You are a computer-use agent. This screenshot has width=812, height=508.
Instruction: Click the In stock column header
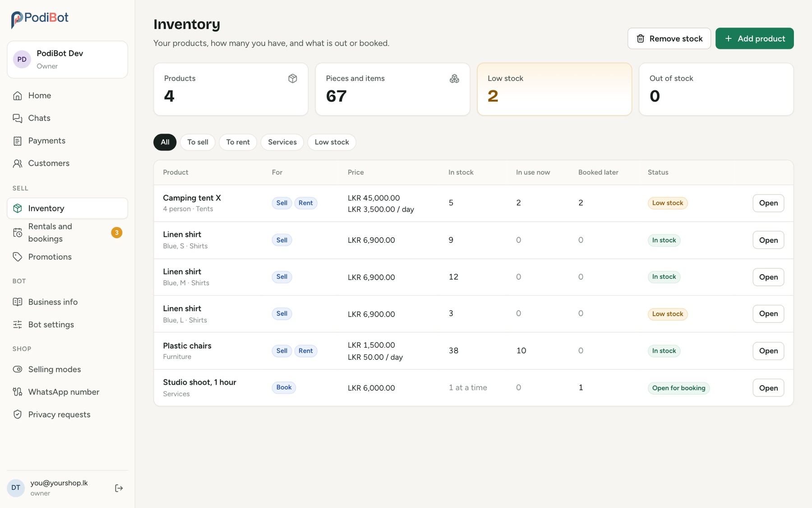tap(461, 172)
